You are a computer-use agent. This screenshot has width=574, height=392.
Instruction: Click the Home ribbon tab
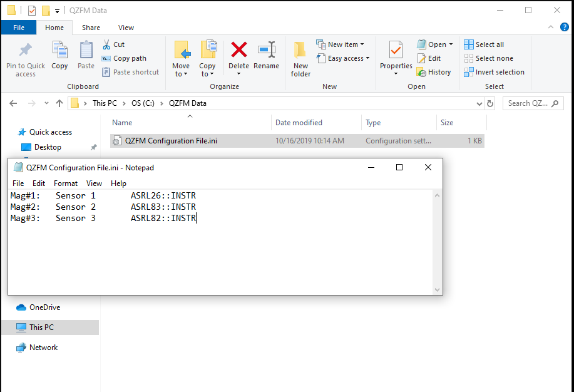click(x=54, y=28)
